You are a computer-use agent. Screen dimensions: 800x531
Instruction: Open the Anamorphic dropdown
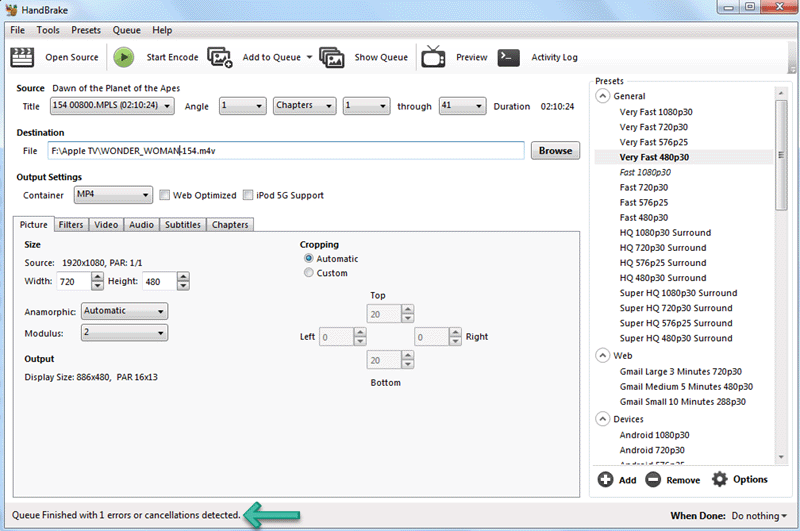click(x=124, y=311)
